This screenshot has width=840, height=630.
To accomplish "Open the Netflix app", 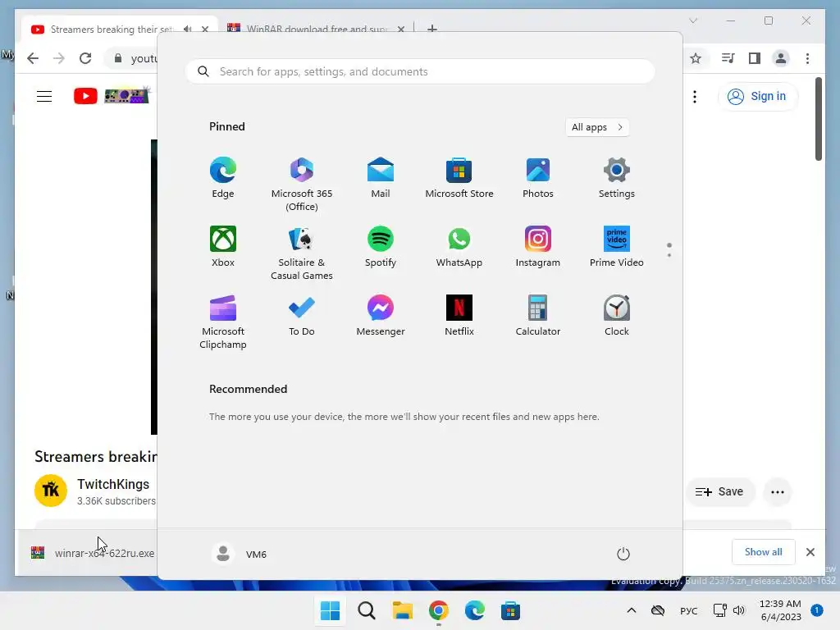I will pos(459,316).
